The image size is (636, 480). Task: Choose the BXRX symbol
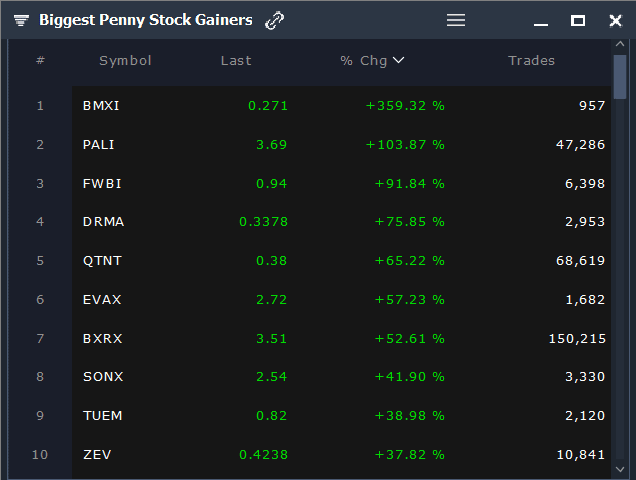point(102,339)
